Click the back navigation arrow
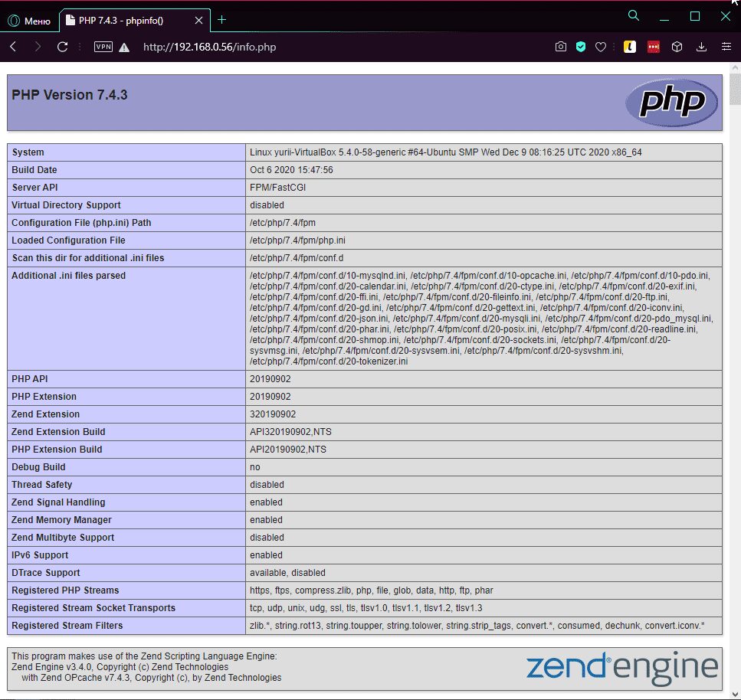741x700 pixels. 13,47
